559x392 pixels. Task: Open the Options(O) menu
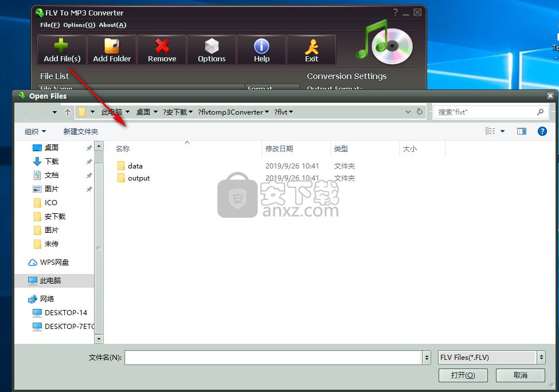pyautogui.click(x=79, y=25)
